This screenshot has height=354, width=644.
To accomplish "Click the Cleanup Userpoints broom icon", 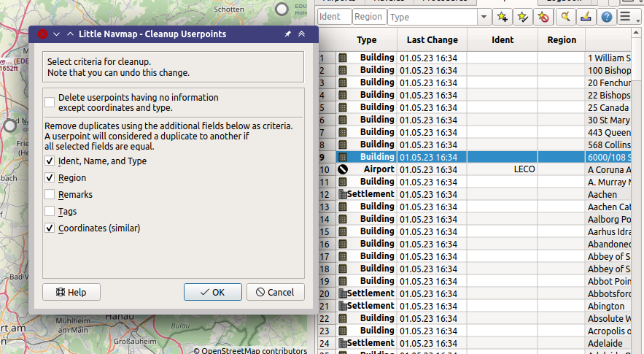I will (x=586, y=17).
